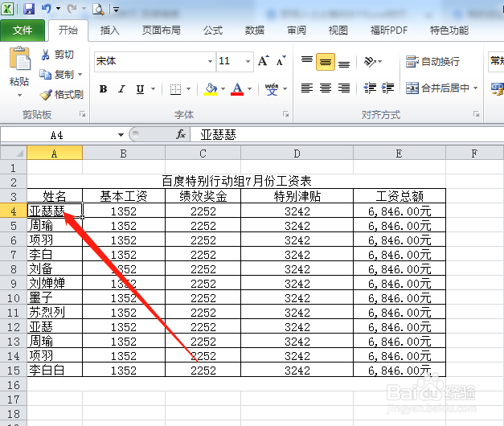This screenshot has height=426, width=504.
Task: Toggle Italic formatting
Action: pyautogui.click(x=121, y=89)
